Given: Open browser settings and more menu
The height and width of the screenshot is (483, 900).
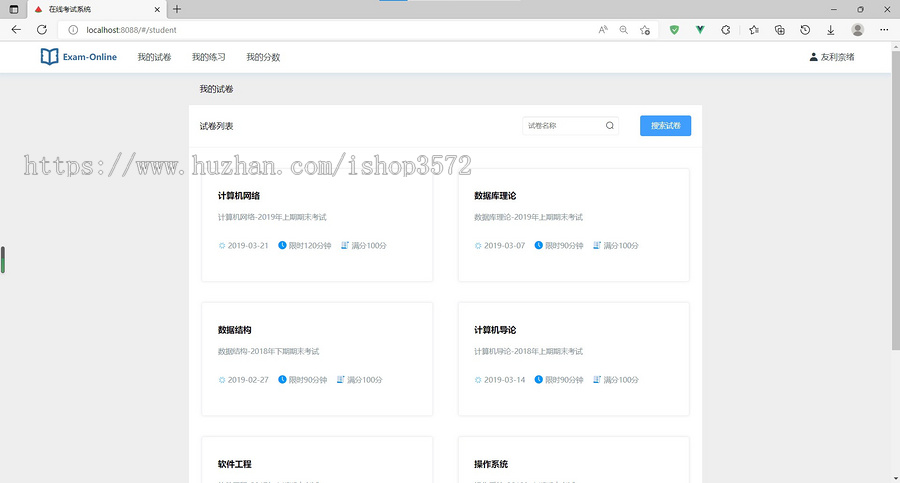Looking at the screenshot, I should click(x=884, y=30).
